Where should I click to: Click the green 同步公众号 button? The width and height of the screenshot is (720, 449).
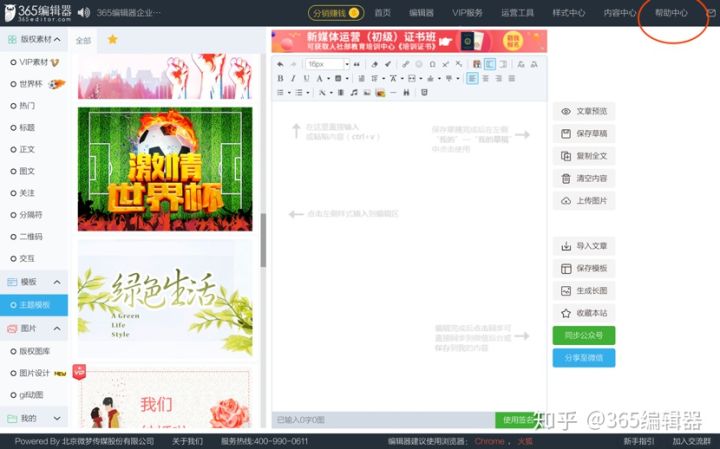click(x=584, y=335)
